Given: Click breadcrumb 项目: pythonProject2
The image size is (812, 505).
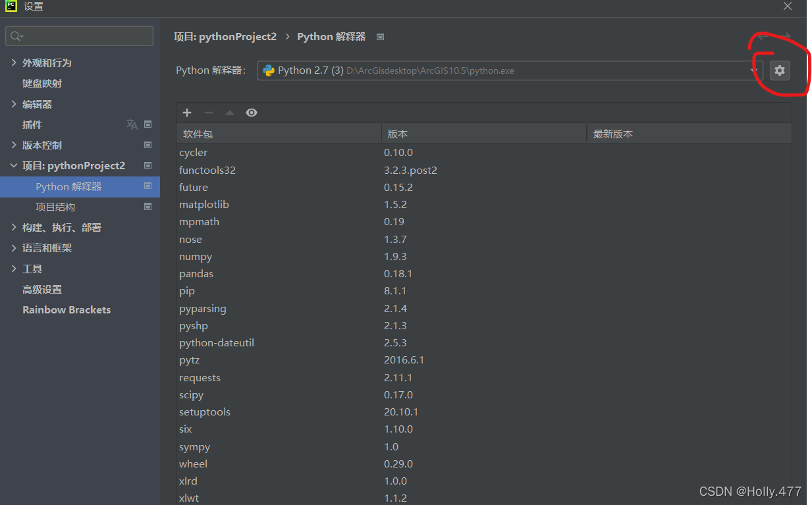Looking at the screenshot, I should [x=225, y=37].
